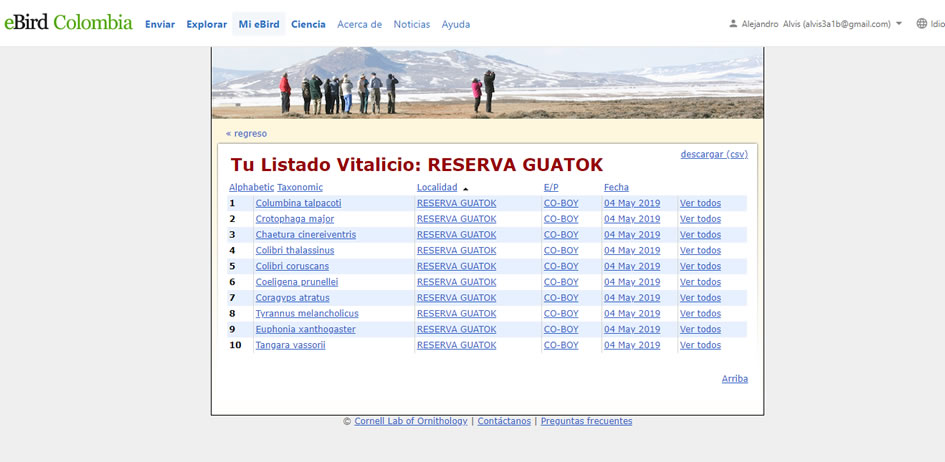This screenshot has height=462, width=945.
Task: Click the eBird Colombia logo
Action: (68, 23)
